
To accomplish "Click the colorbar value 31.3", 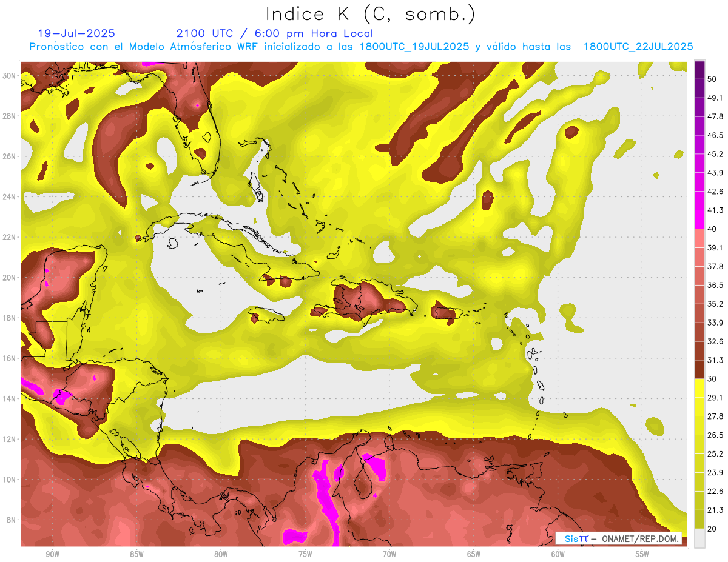I will (715, 360).
